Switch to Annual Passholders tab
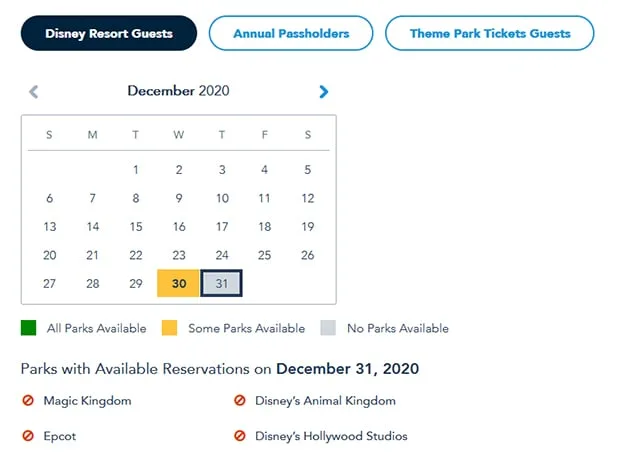The image size is (640, 457). point(291,33)
